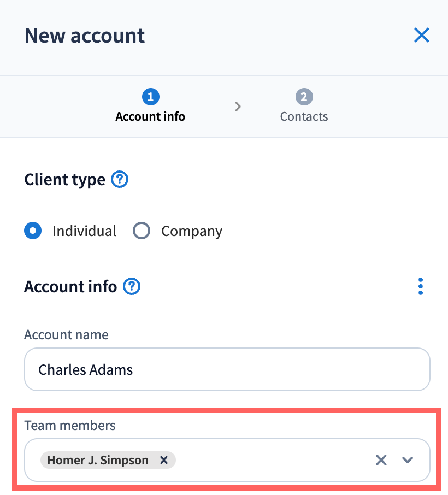Expand the Team members dropdown arrow
This screenshot has width=448, height=495.
[407, 460]
